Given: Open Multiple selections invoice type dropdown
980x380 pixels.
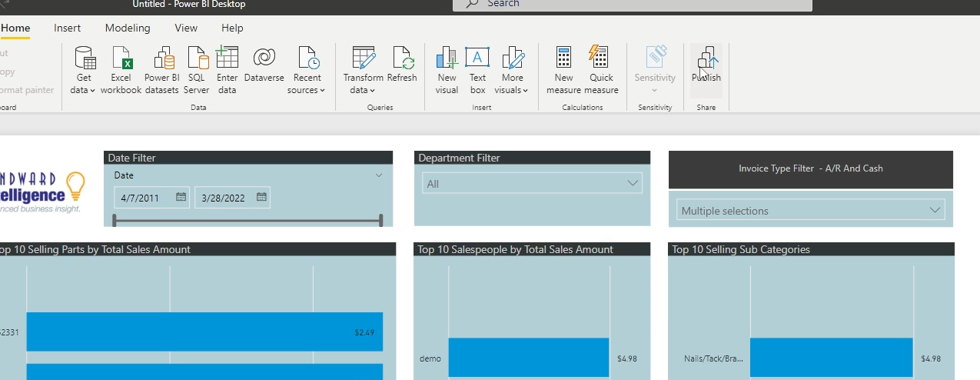Looking at the screenshot, I should 810,210.
